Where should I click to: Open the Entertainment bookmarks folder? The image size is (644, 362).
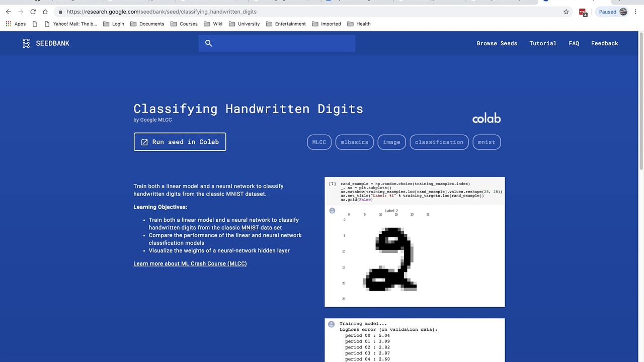[x=286, y=24]
